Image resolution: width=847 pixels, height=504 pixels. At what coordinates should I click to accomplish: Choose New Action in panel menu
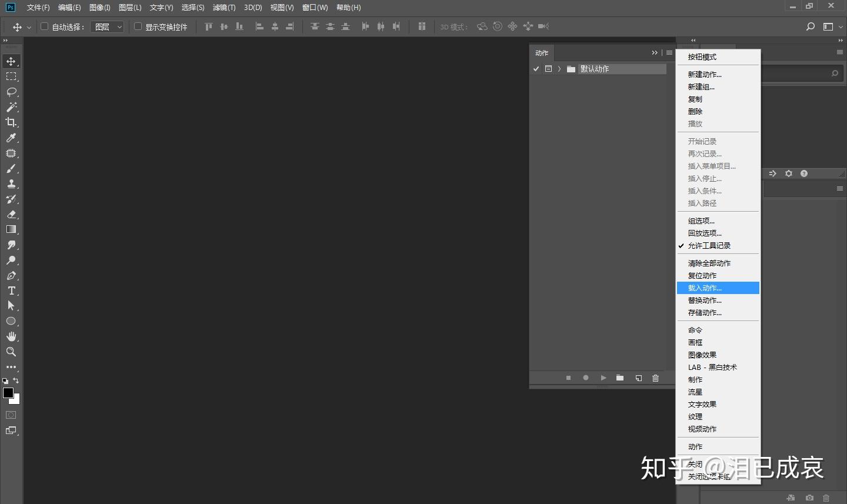click(718, 75)
